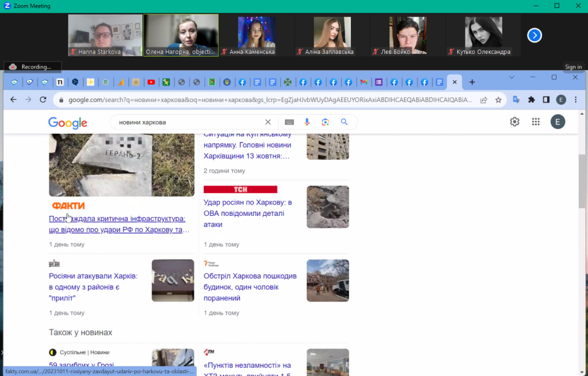Reload the Google search page

tap(43, 100)
